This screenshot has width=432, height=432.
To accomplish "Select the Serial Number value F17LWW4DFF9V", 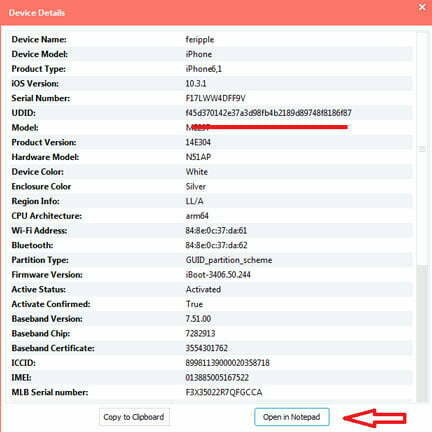I will pyautogui.click(x=215, y=98).
